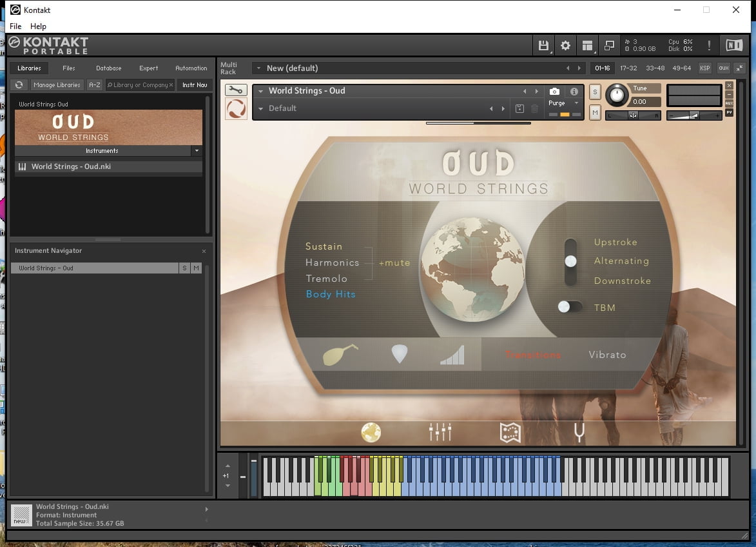Switch to the Database tab
Image resolution: width=756 pixels, height=547 pixels.
pos(108,68)
